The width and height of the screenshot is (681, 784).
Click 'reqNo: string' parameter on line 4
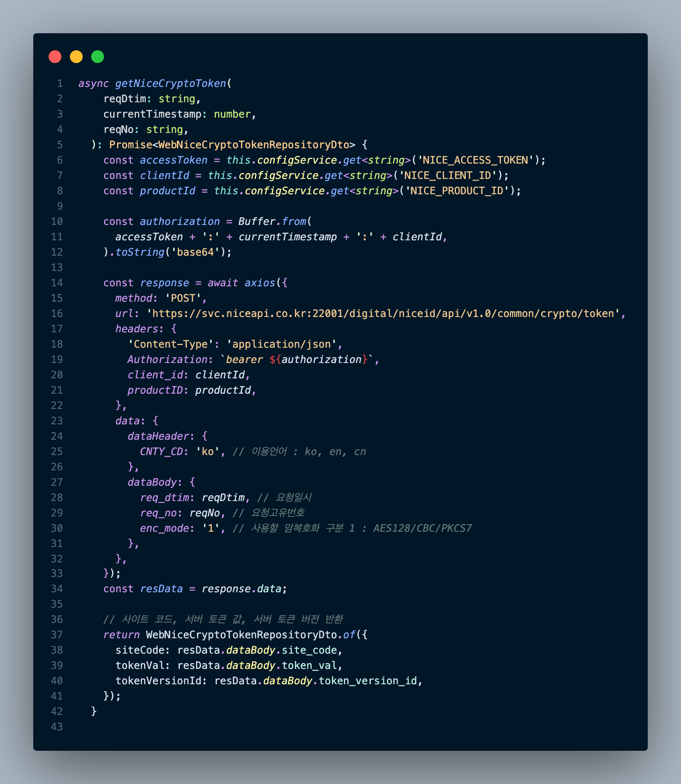coord(143,130)
